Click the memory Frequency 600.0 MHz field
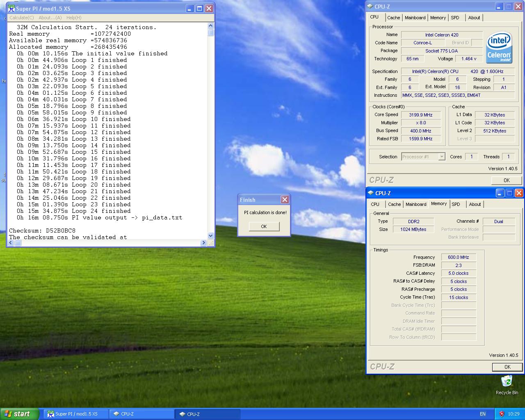525x420 pixels. click(459, 257)
